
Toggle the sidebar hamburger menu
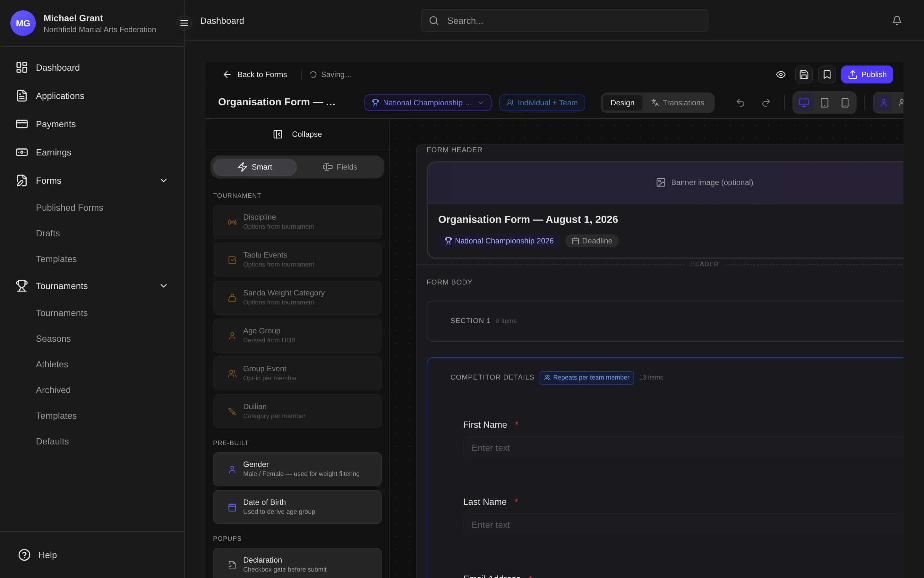coord(184,23)
